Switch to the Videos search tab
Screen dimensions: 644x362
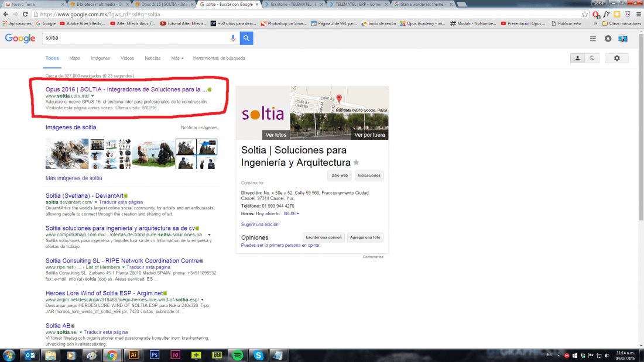point(127,58)
